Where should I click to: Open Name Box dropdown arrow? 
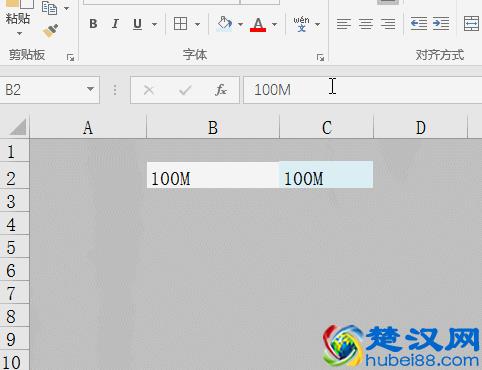point(90,89)
